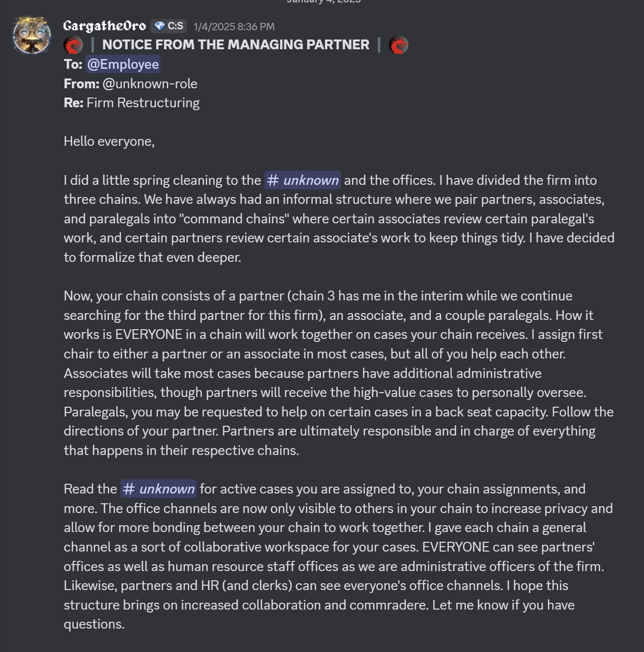The width and height of the screenshot is (644, 652).
Task: Click the bold "To:" label
Action: point(73,64)
